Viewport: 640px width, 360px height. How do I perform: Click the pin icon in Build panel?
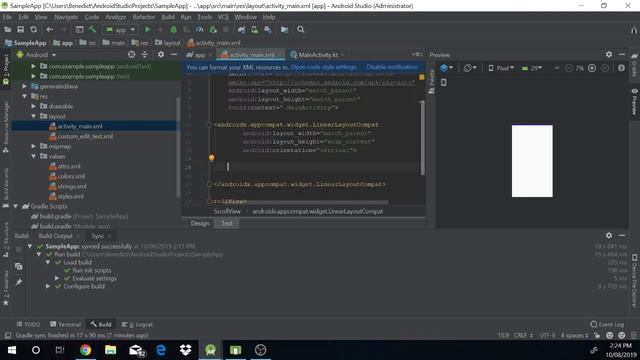(19, 282)
